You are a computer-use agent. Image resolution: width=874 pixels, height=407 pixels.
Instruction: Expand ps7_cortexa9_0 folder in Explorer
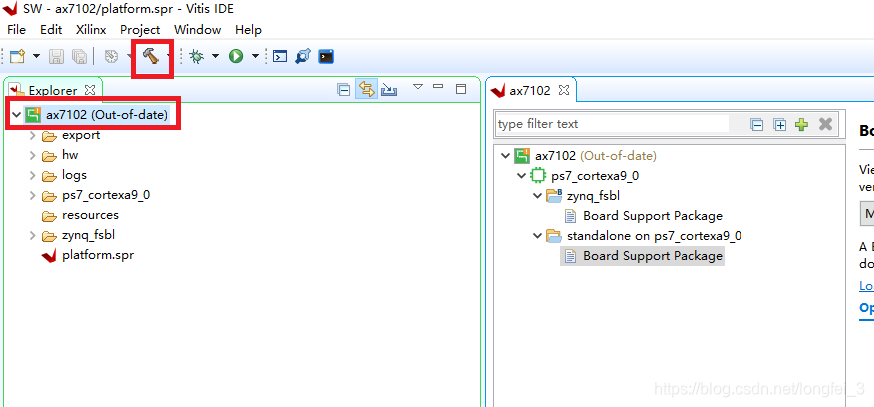pos(32,196)
